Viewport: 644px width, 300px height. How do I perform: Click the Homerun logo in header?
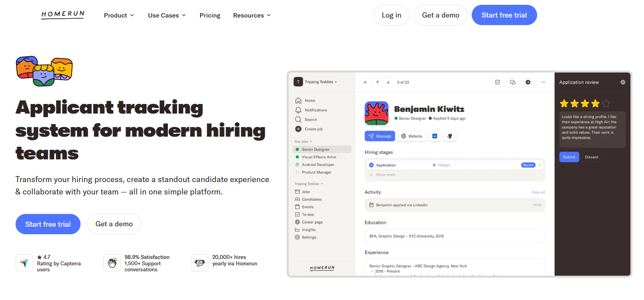pyautogui.click(x=63, y=15)
